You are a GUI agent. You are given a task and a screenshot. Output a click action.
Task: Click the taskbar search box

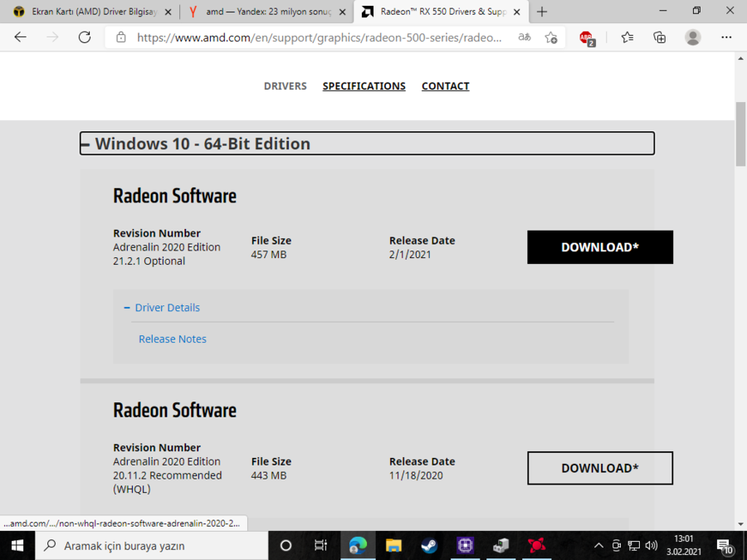152,546
